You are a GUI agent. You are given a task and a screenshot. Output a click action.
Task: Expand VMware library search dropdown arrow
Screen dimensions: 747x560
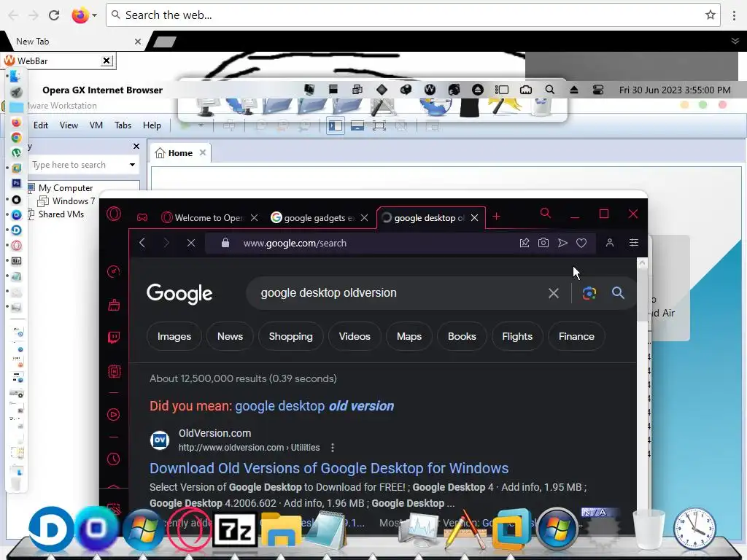[132, 165]
